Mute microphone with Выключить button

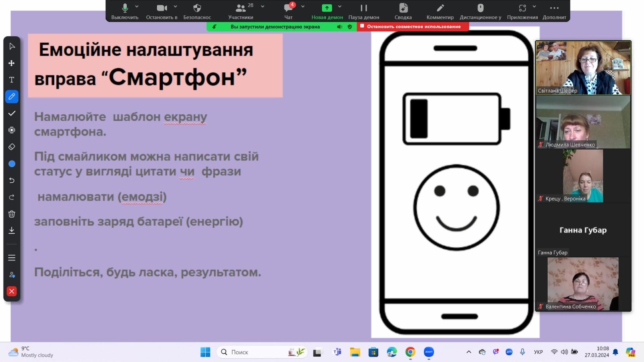[125, 11]
